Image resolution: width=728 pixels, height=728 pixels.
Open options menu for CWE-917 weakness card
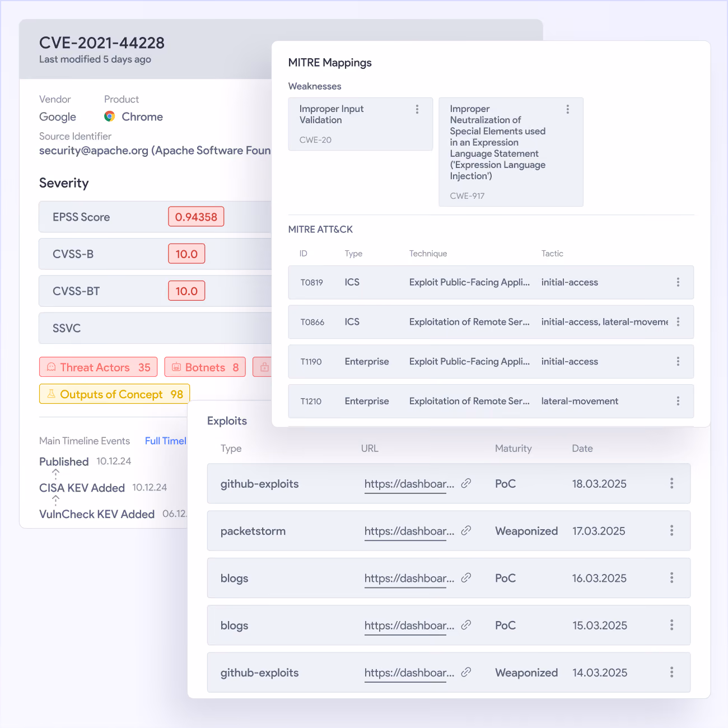pyautogui.click(x=567, y=109)
